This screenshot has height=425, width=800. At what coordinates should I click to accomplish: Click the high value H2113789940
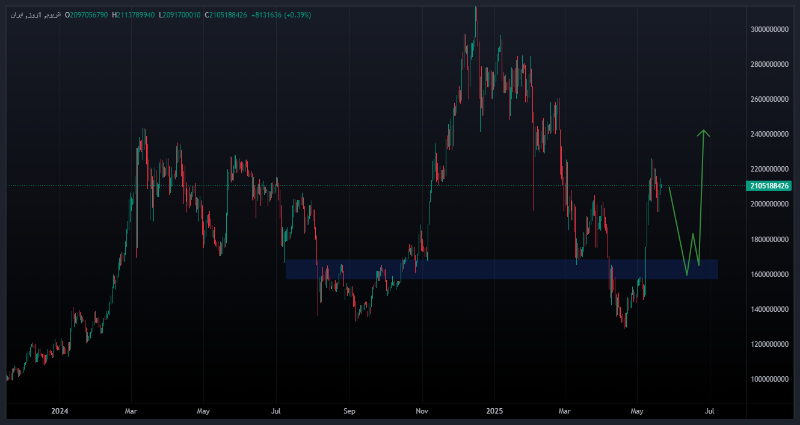134,15
